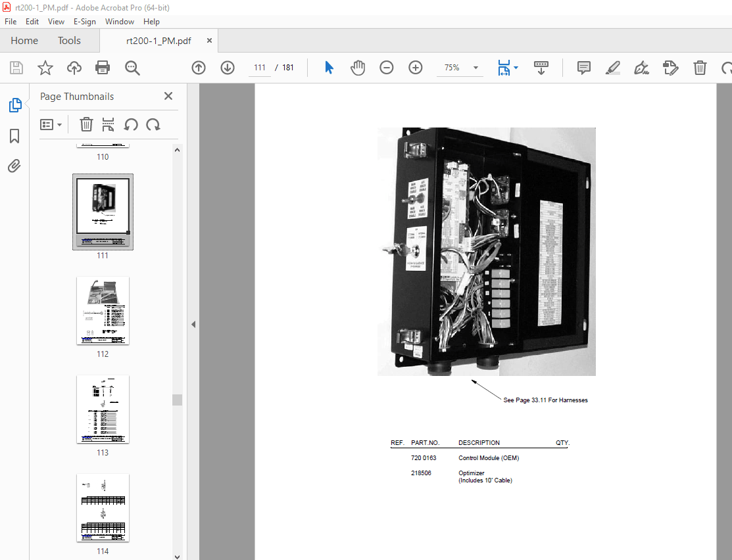Star the document as a favorite
Viewport: 732px width, 560px height.
tap(45, 68)
